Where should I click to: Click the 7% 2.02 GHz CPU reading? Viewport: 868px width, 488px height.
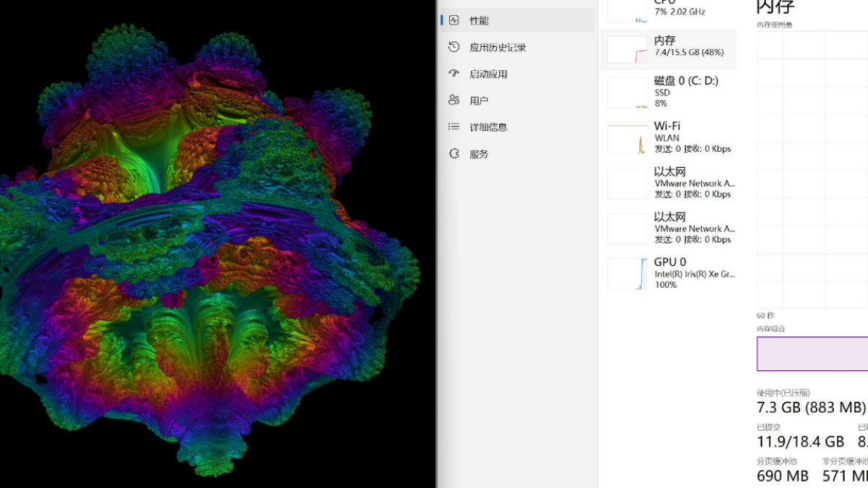pyautogui.click(x=679, y=12)
